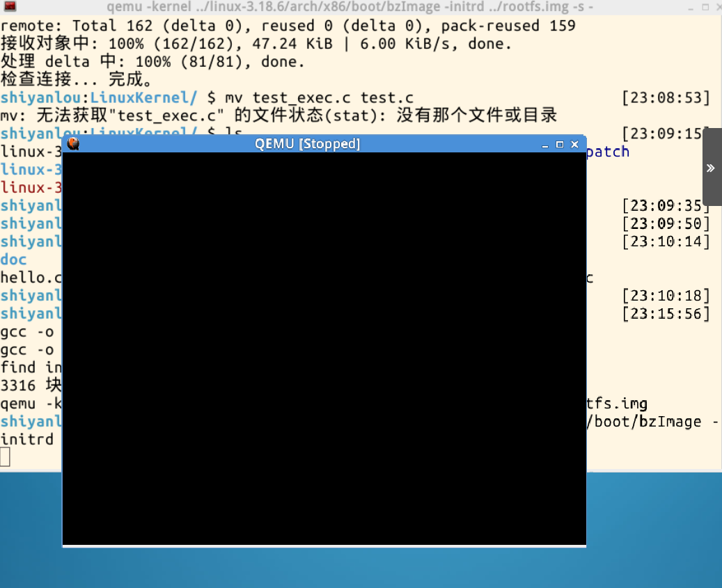Maximize the QEMU [Stopped] window
The height and width of the screenshot is (588, 722).
tap(560, 145)
